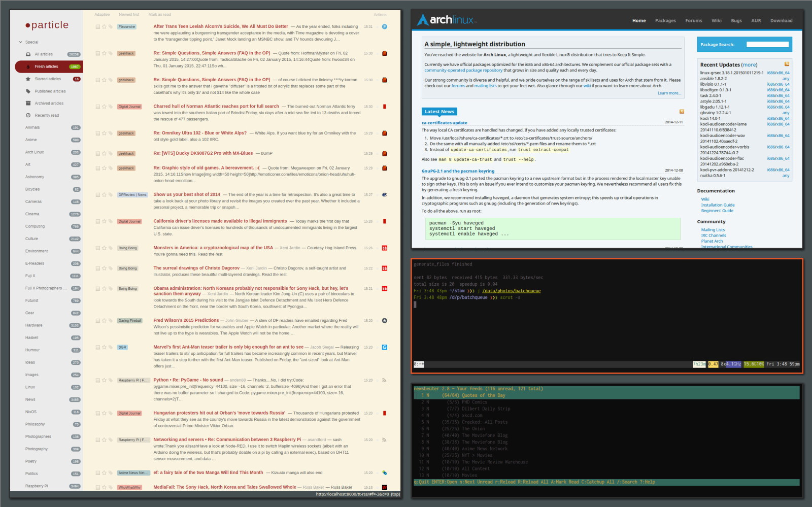Click the tag icon on the Hungarian protesters row

tap(110, 414)
